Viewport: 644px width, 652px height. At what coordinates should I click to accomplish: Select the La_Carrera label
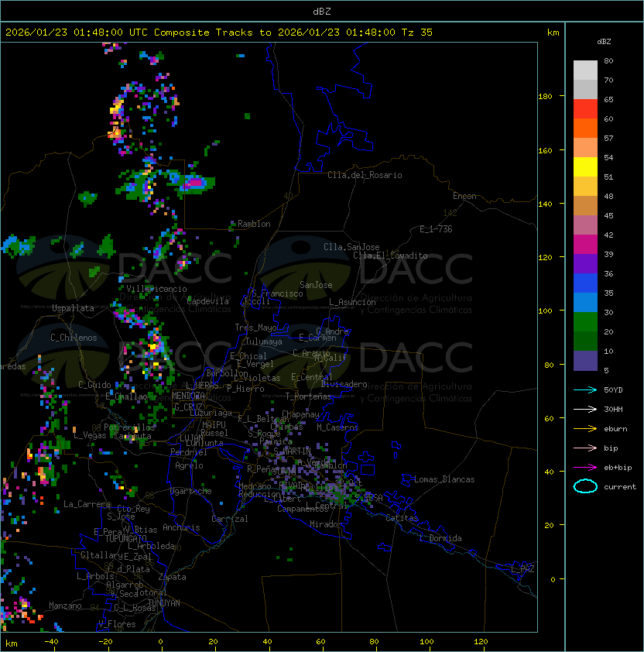(87, 504)
